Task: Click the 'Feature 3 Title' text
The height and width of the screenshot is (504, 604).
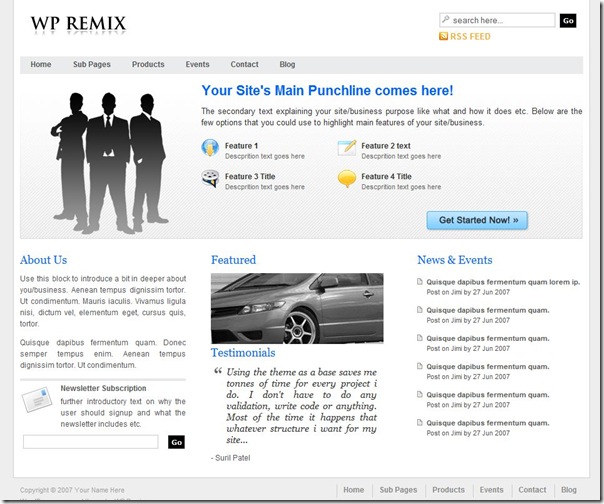Action: pos(250,176)
